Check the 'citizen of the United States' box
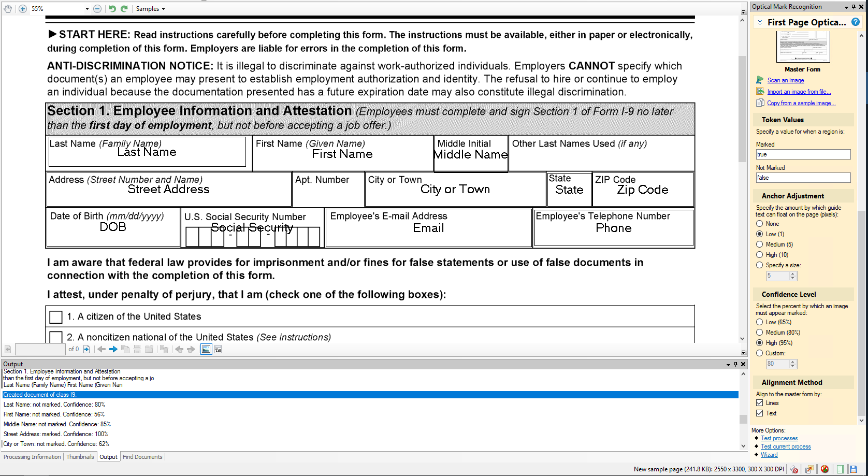Image resolution: width=868 pixels, height=476 pixels. (x=56, y=317)
